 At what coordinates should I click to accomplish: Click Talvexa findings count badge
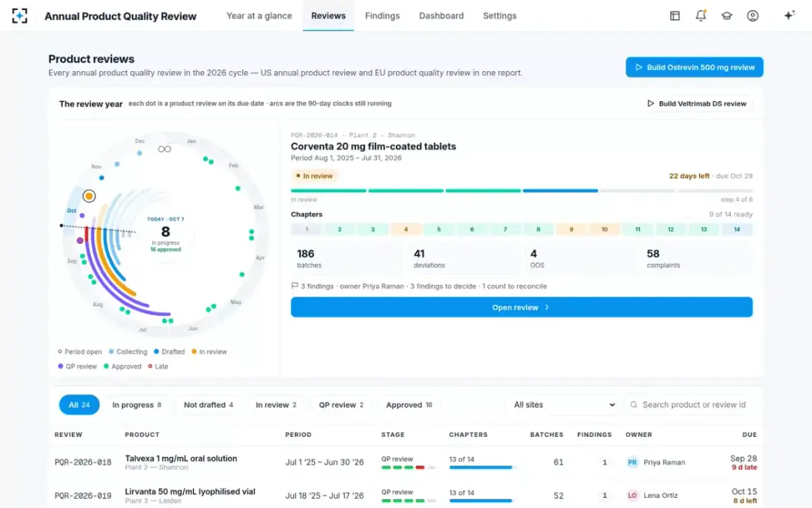pos(604,463)
